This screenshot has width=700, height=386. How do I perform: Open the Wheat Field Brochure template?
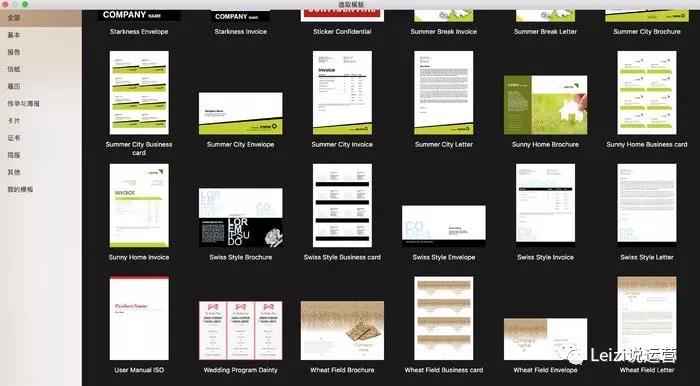(342, 330)
